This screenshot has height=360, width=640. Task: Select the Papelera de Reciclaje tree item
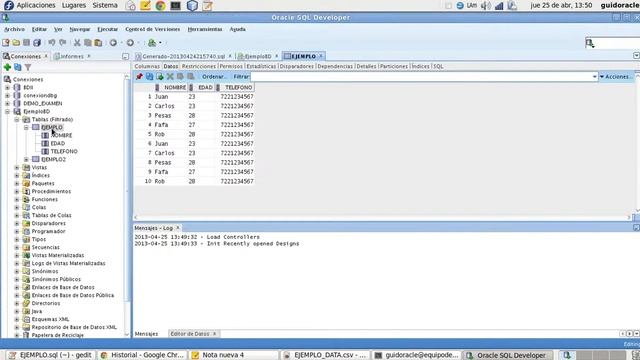pos(58,335)
